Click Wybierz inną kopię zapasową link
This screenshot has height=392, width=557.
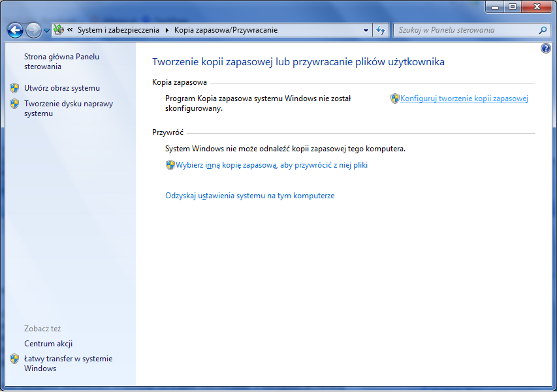coord(272,165)
